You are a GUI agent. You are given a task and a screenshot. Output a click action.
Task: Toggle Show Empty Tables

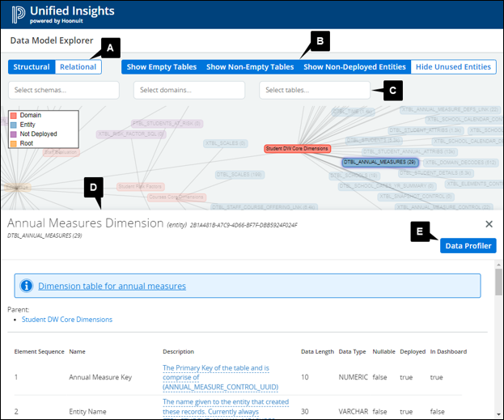[159, 67]
